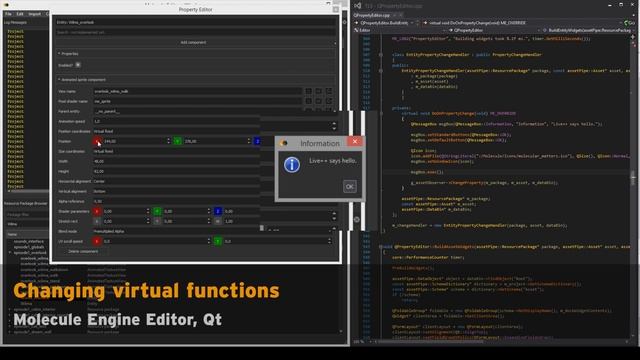Click the Position Y spinner arrows
This screenshot has width=640, height=360.
(249, 141)
